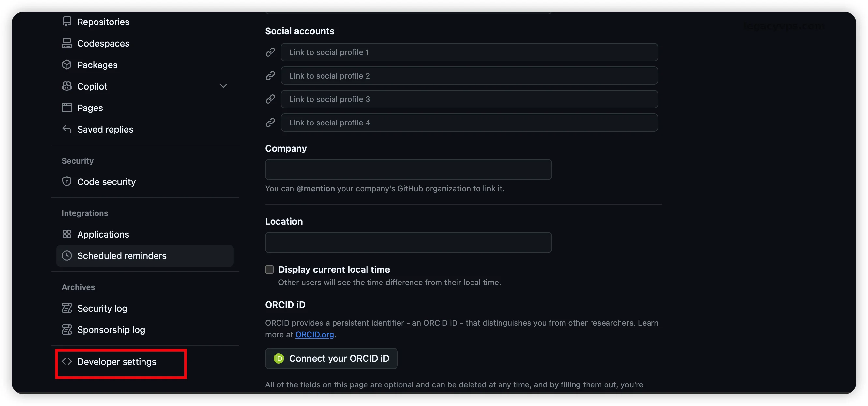Click the Codespaces sidebar icon
Viewport: 868px width, 406px height.
pyautogui.click(x=67, y=43)
